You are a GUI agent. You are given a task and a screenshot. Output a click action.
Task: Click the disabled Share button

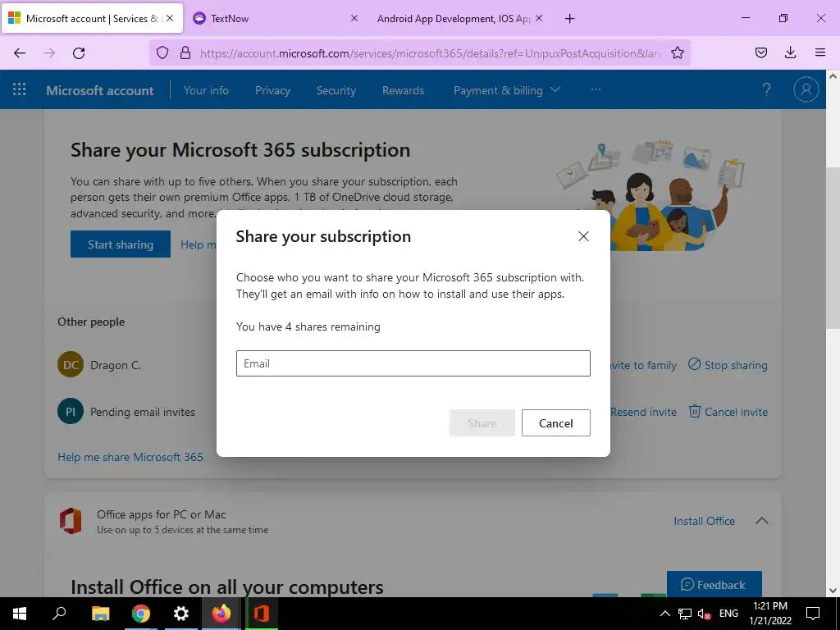click(x=482, y=422)
